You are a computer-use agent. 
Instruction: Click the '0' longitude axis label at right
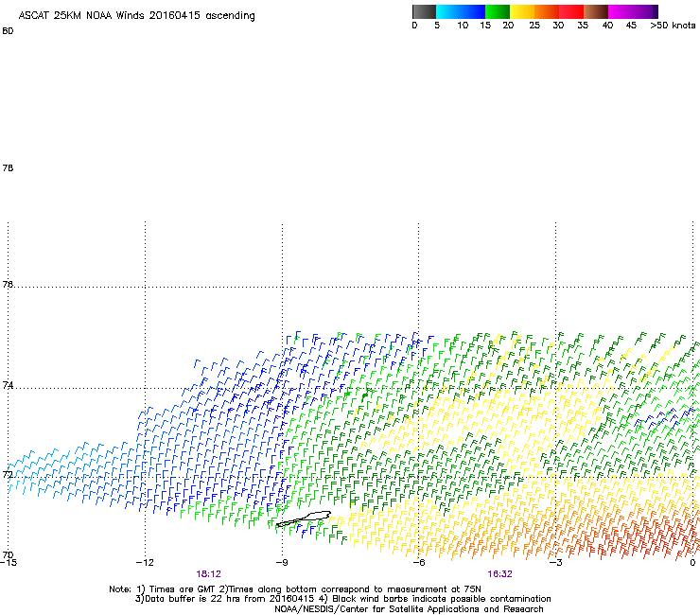(x=692, y=563)
